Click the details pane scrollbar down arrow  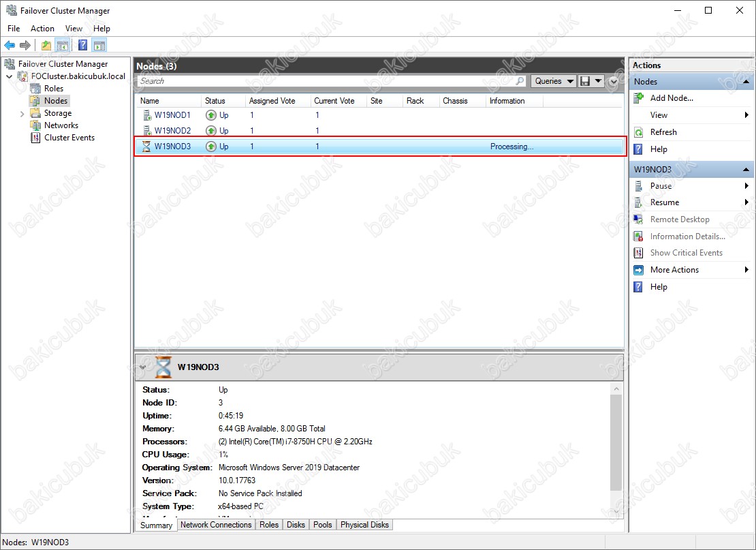tap(616, 512)
